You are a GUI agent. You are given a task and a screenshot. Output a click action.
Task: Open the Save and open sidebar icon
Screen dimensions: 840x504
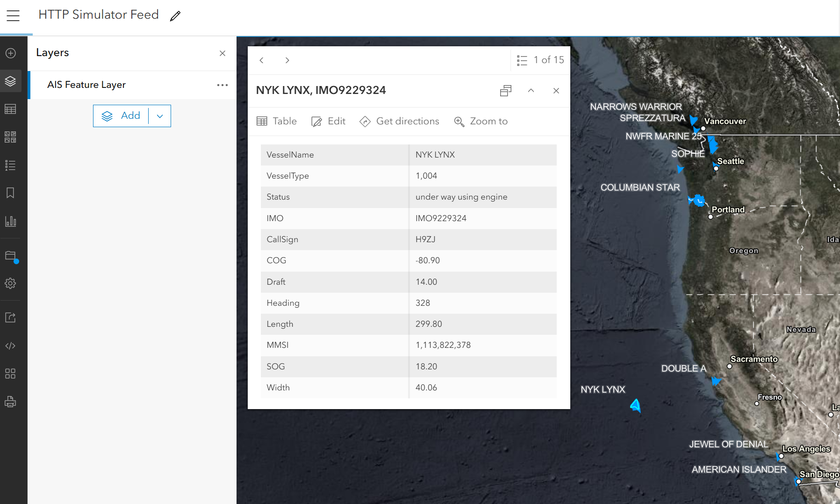[x=11, y=257]
